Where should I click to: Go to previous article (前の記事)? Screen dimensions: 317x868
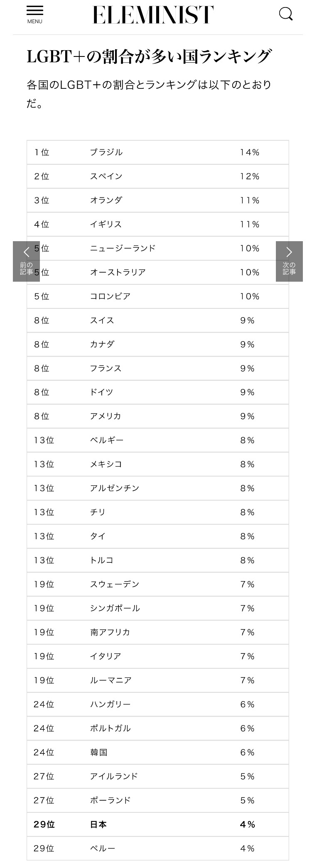[x=26, y=261]
